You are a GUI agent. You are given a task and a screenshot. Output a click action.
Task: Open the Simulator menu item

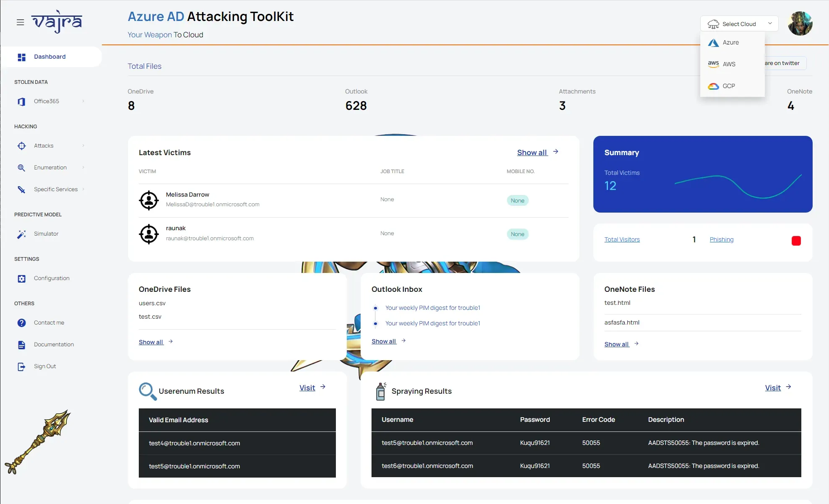46,234
